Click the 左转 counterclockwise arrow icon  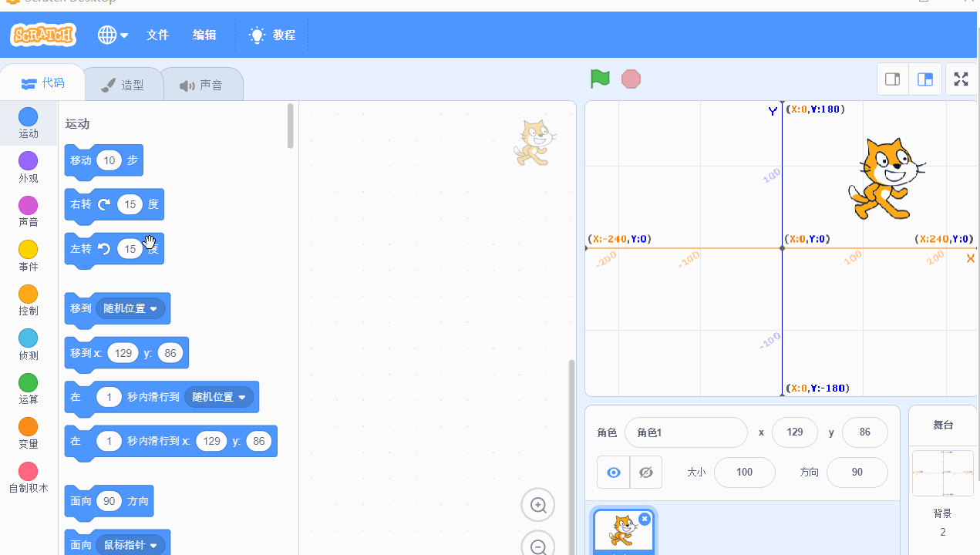pyautogui.click(x=104, y=249)
